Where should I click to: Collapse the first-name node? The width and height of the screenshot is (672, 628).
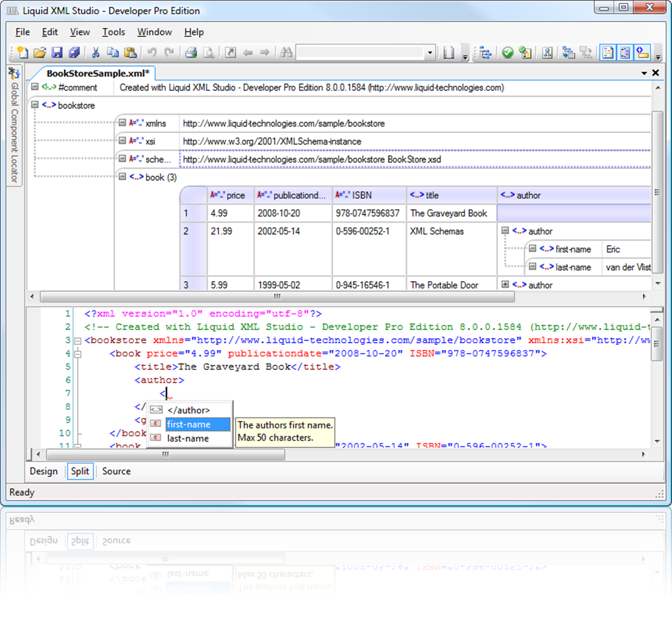pos(532,248)
